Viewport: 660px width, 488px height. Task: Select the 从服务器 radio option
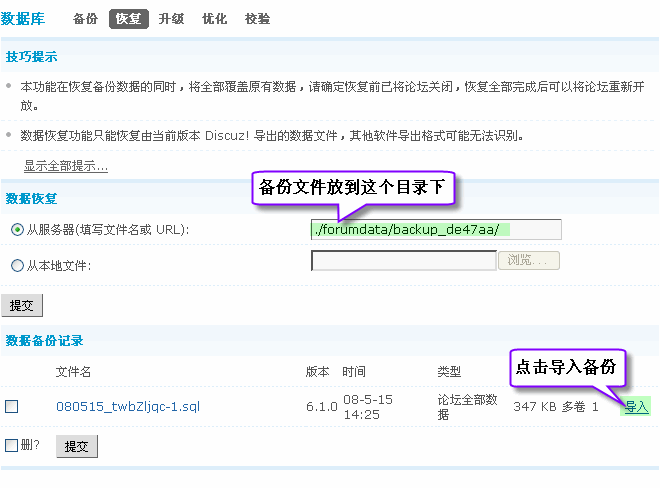[x=17, y=230]
